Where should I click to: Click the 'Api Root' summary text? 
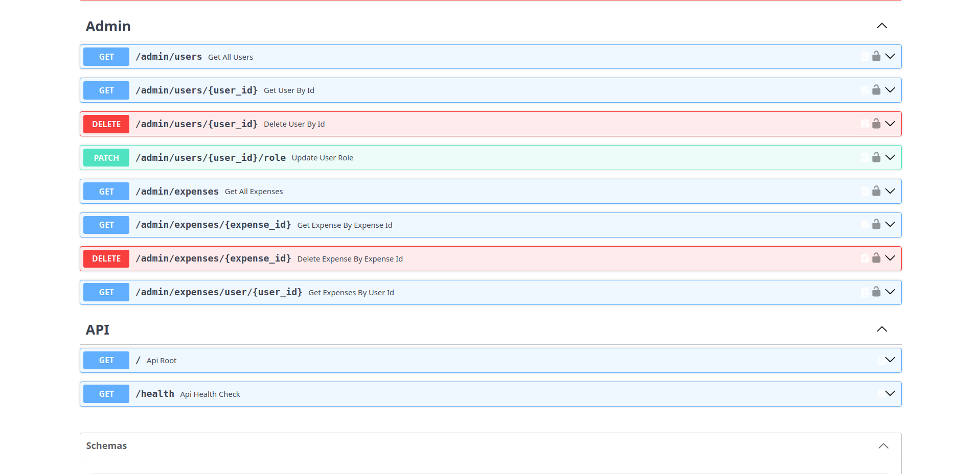click(x=162, y=361)
